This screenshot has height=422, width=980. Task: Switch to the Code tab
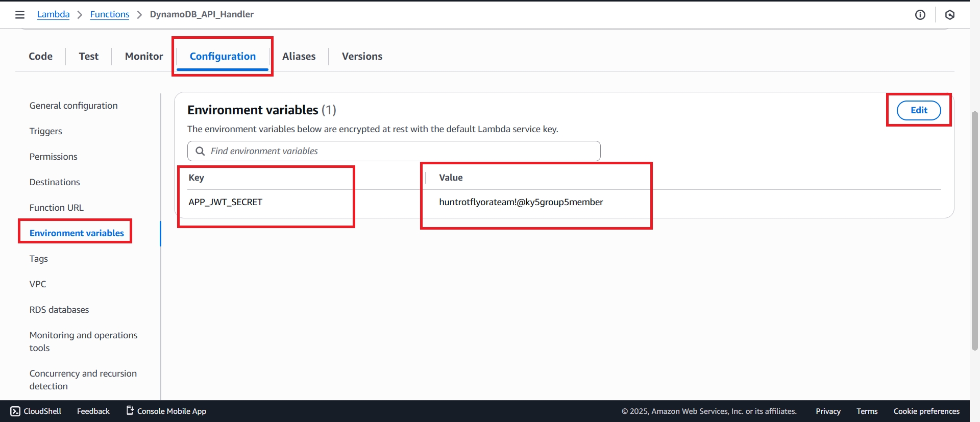[x=40, y=56]
